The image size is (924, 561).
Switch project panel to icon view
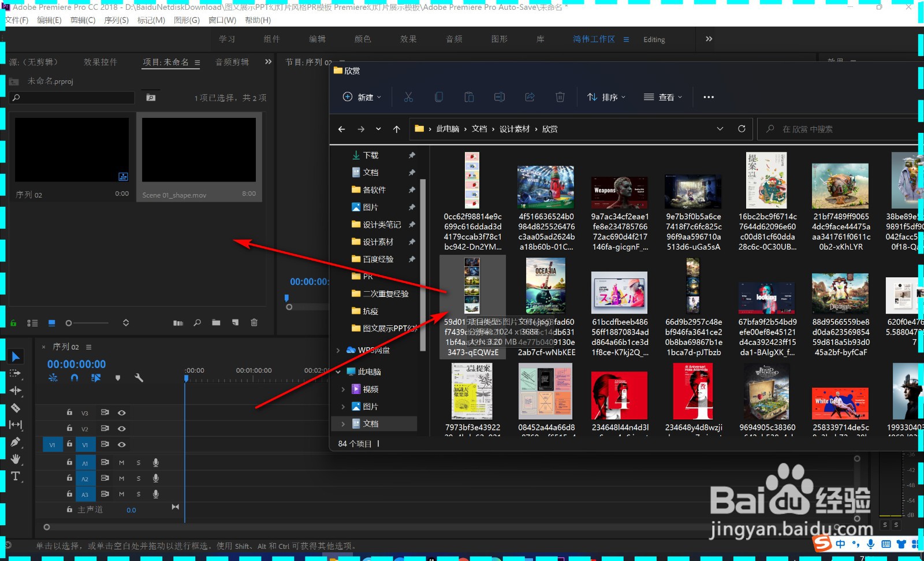point(51,323)
